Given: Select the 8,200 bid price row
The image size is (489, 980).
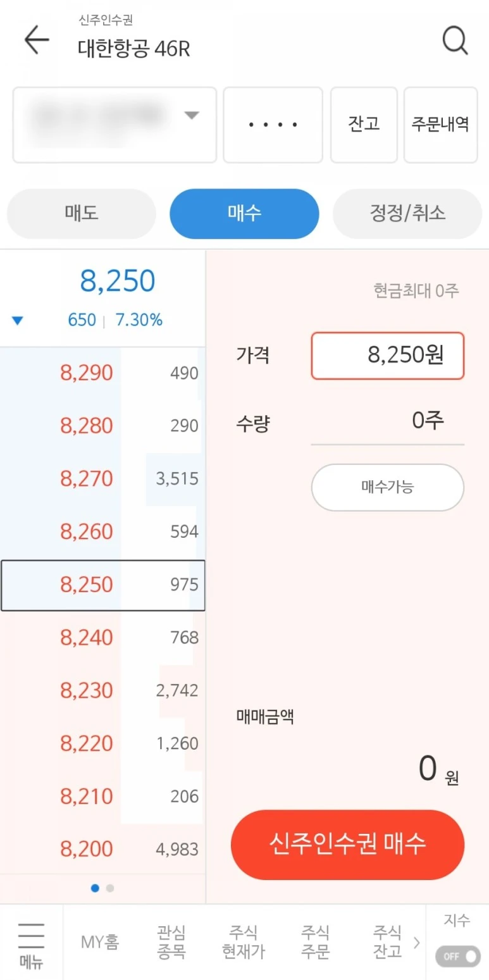Looking at the screenshot, I should [102, 849].
